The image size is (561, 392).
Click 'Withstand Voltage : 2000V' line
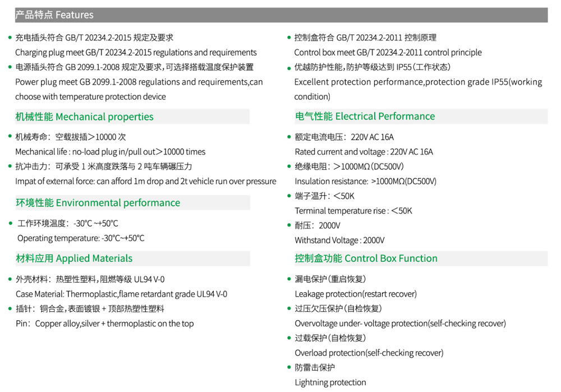tap(339, 241)
